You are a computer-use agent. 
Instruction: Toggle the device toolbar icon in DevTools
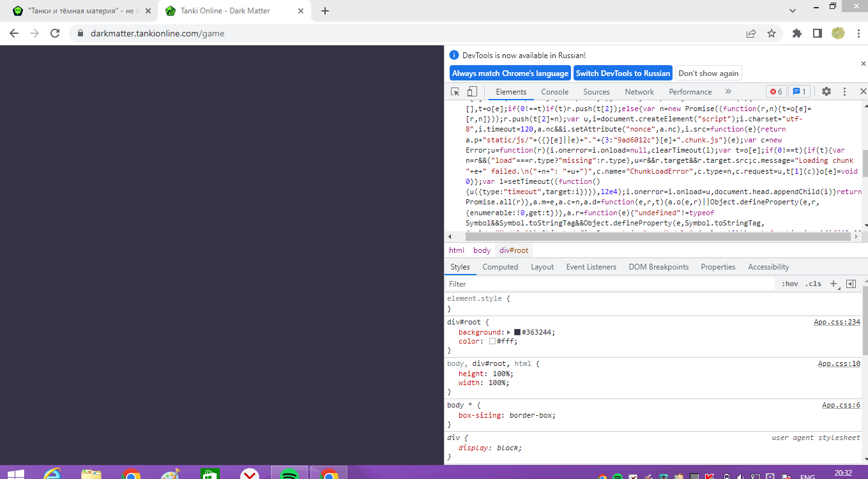click(472, 91)
